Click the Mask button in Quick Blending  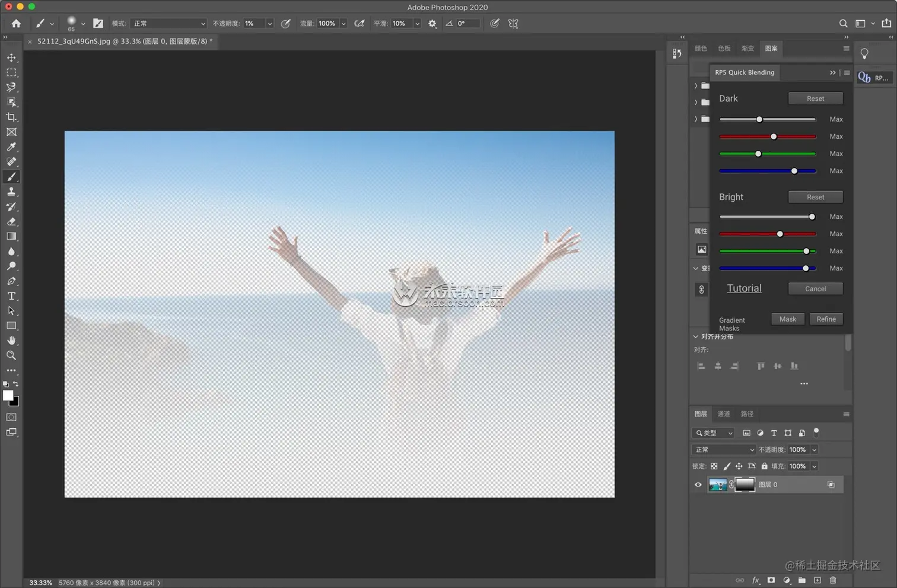pyautogui.click(x=787, y=319)
